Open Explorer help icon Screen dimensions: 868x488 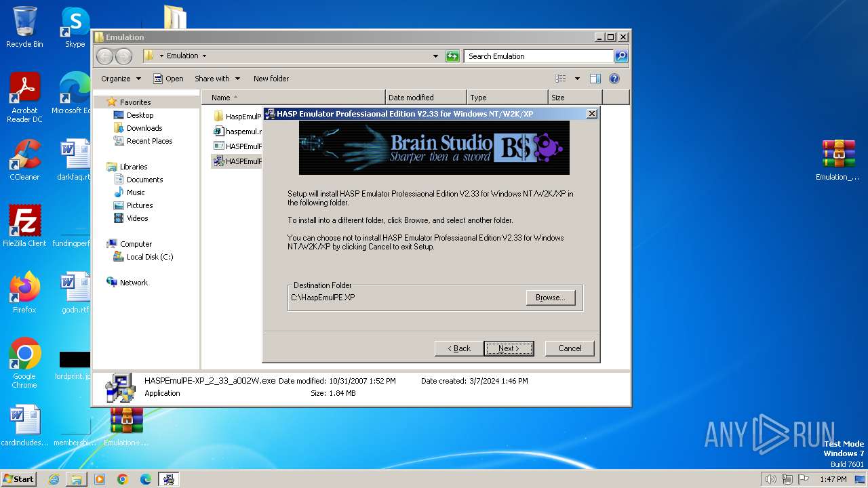tap(614, 79)
